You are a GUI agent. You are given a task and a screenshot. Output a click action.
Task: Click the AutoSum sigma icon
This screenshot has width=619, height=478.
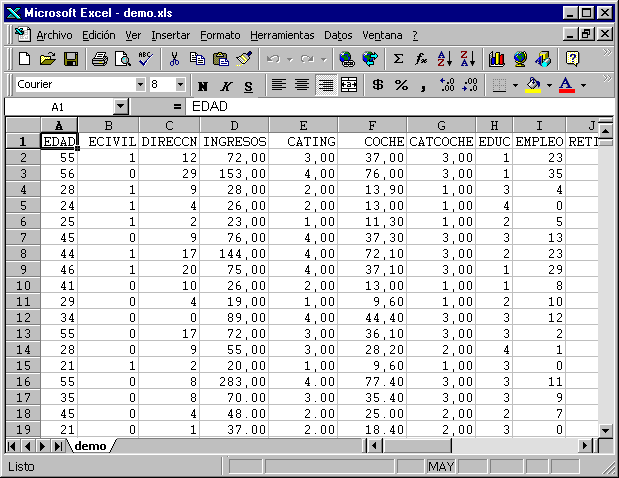[x=398, y=59]
